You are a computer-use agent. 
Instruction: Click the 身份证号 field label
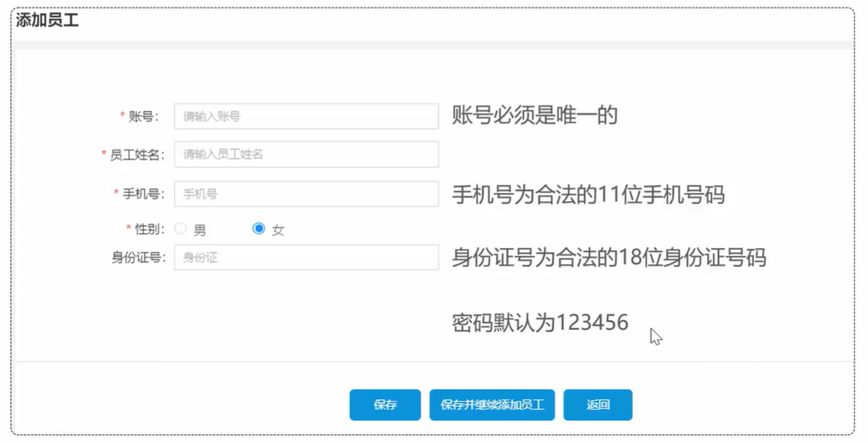139,257
